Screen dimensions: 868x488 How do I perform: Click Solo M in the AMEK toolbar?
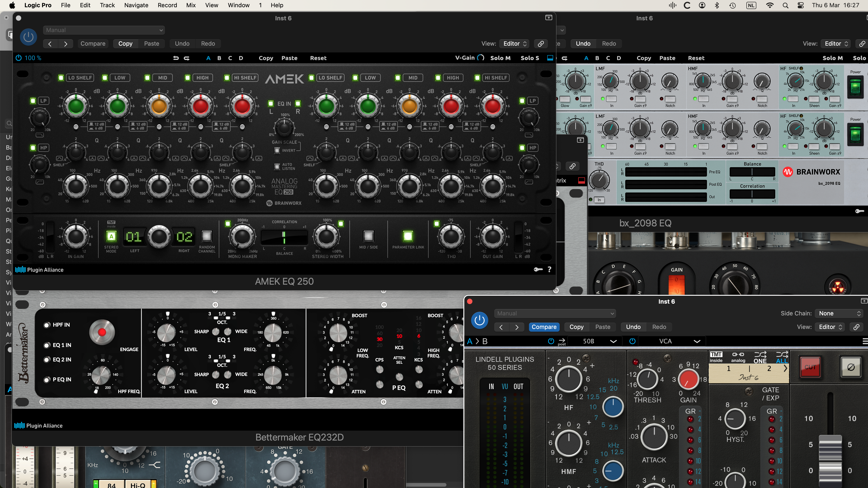point(500,58)
